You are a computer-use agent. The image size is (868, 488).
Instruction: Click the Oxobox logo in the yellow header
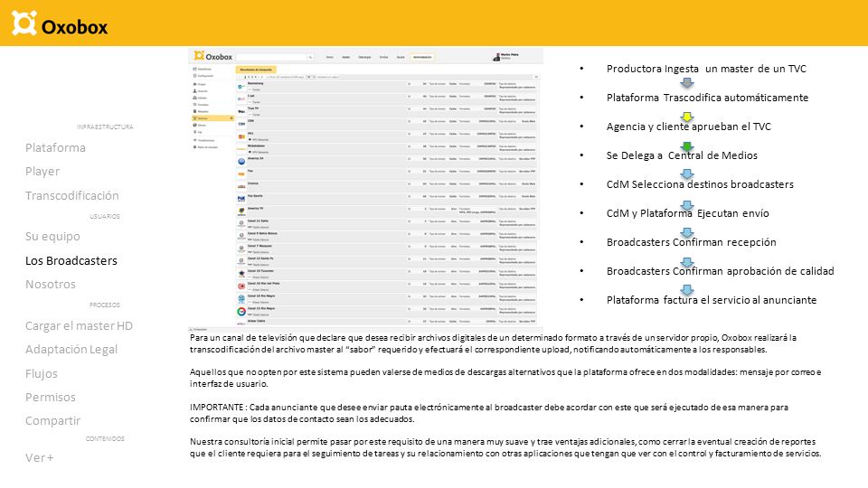pyautogui.click(x=60, y=23)
